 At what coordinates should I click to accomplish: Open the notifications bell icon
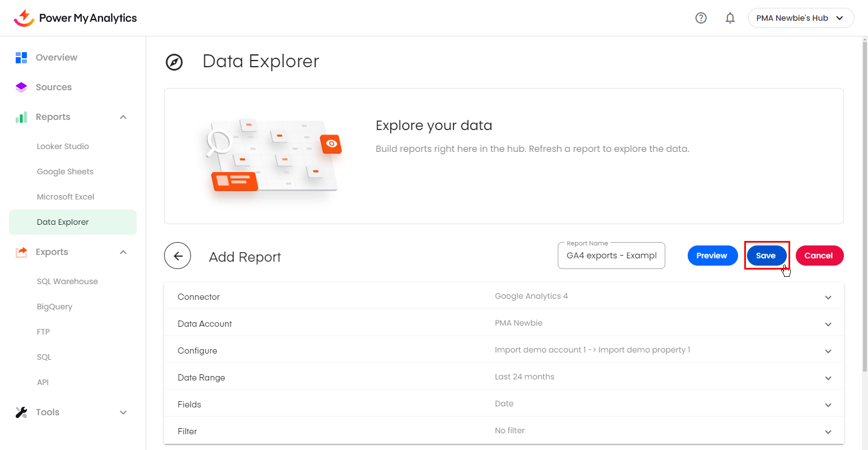click(730, 18)
